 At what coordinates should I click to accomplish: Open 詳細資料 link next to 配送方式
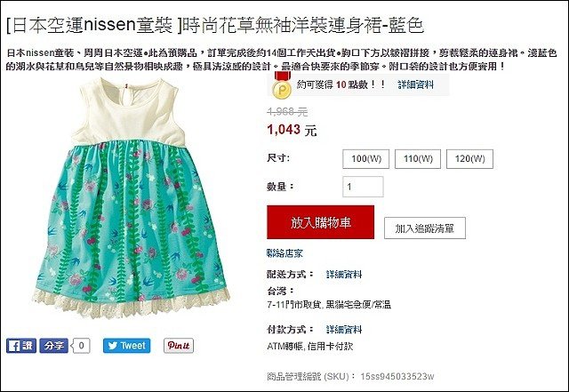(x=344, y=275)
